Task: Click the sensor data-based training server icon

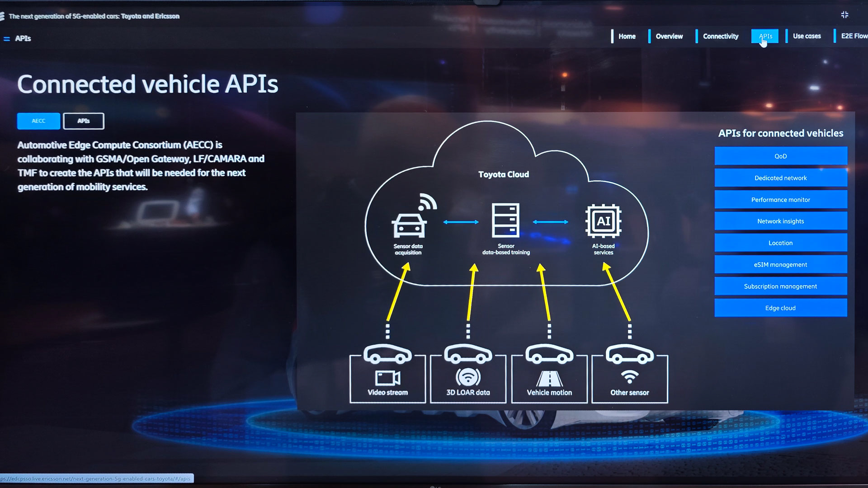Action: 505,220
